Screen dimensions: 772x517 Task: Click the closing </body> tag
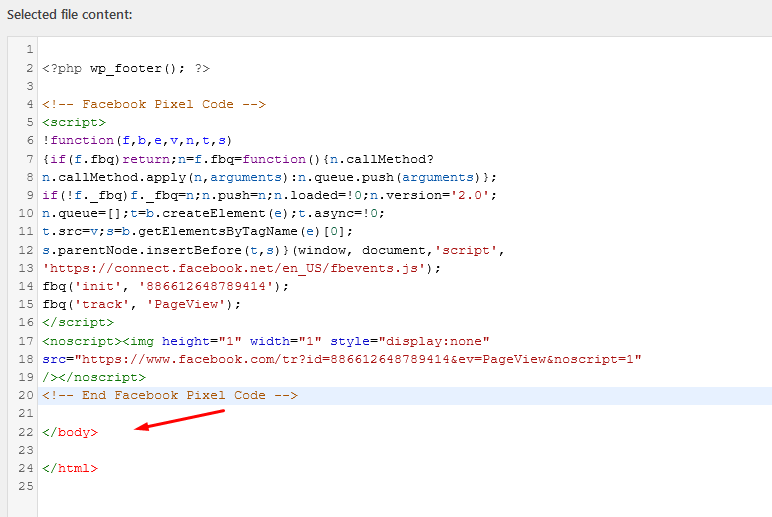(x=70, y=432)
